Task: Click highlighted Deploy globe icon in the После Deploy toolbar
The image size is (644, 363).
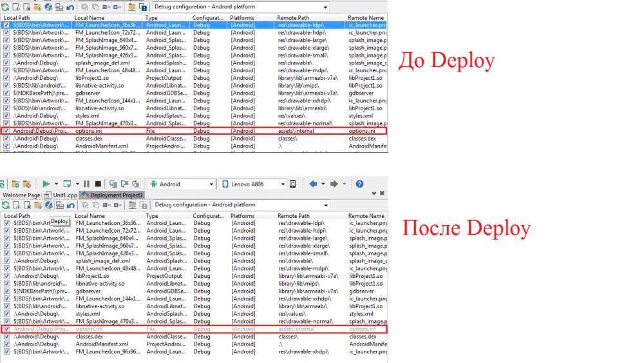Action: 49,205
